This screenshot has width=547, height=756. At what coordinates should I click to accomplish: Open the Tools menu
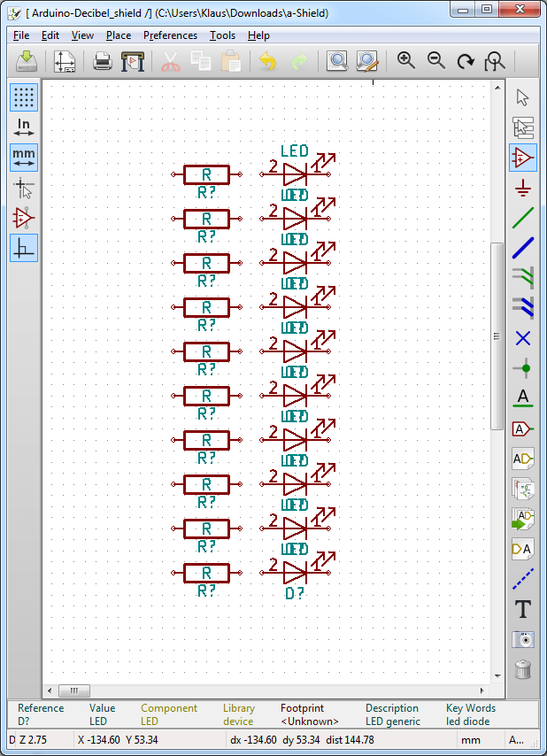point(222,35)
